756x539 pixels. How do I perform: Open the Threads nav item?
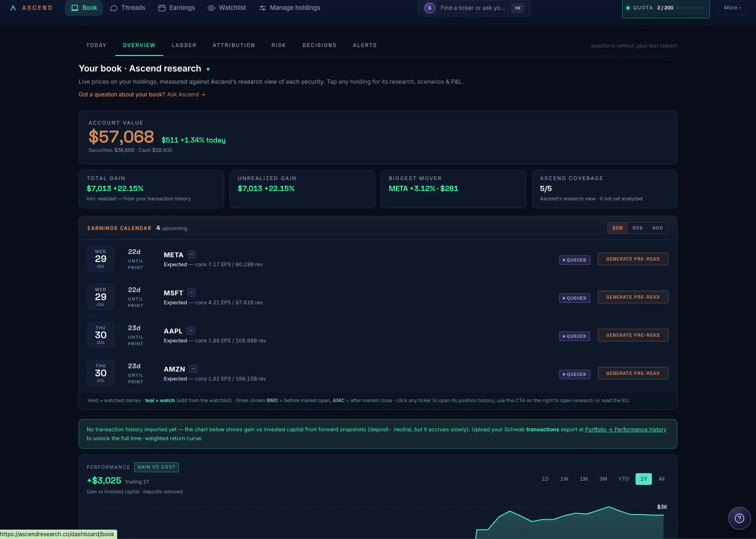pyautogui.click(x=128, y=8)
